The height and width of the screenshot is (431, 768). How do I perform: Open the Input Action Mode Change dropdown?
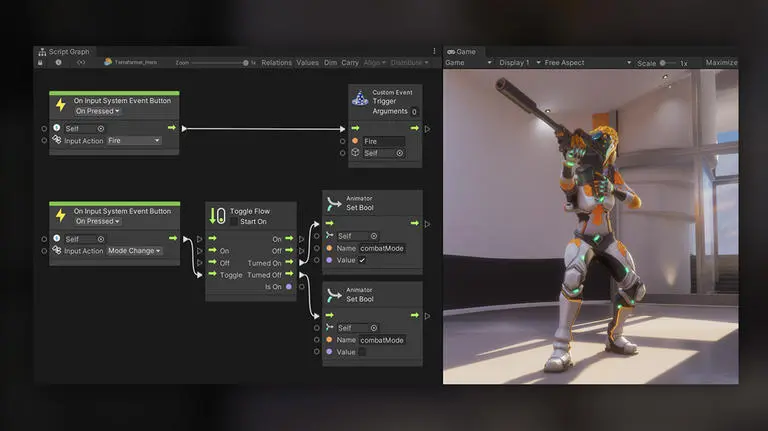click(134, 251)
